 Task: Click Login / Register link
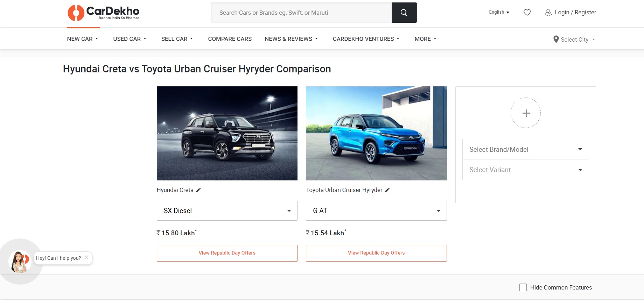click(575, 12)
